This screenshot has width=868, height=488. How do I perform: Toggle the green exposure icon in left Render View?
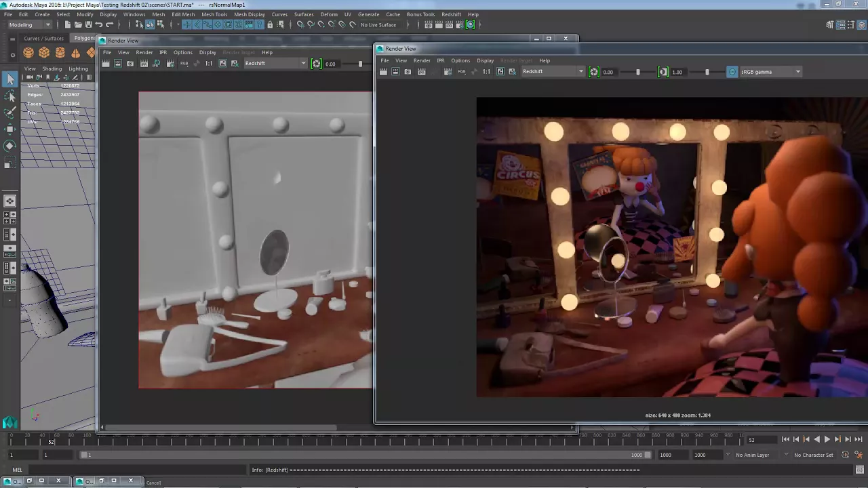point(316,64)
